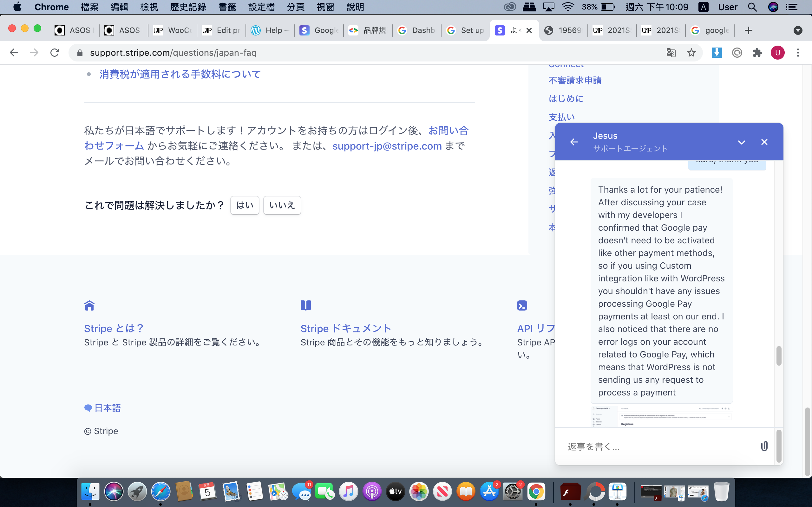Click the Google Translate icon in address bar
Viewport: 812px width, 507px height.
(x=671, y=53)
